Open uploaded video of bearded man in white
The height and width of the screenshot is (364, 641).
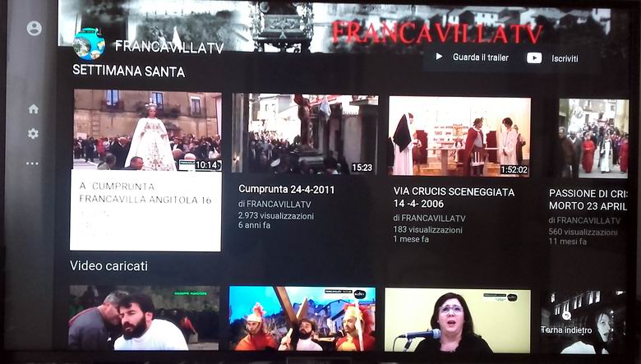[x=144, y=318]
